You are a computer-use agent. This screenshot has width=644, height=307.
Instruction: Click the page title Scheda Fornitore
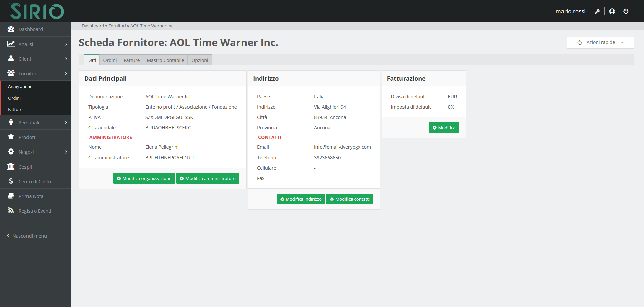178,42
